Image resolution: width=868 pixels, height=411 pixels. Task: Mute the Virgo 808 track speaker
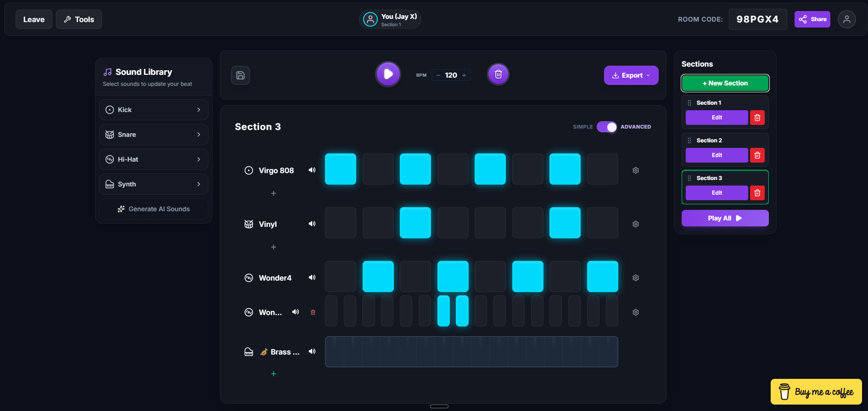pos(312,170)
